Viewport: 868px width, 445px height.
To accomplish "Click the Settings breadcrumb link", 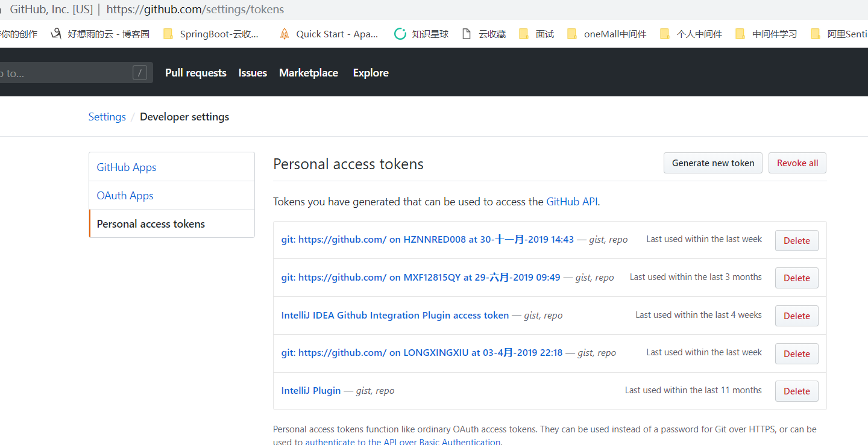I will tap(107, 117).
